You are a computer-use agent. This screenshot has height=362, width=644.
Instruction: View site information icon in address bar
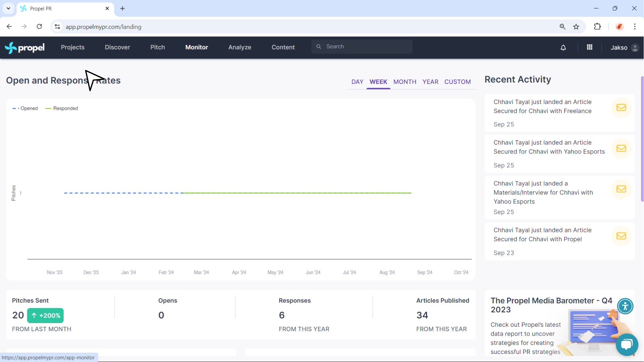tap(57, 26)
